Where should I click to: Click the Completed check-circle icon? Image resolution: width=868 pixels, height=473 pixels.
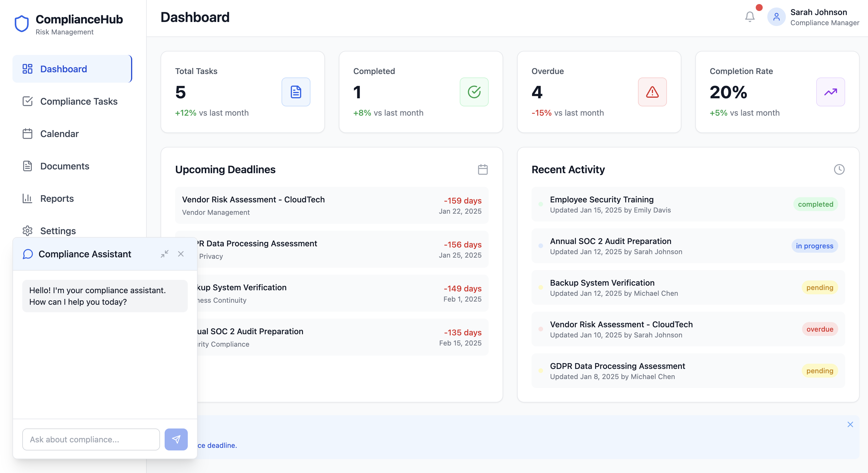tap(474, 92)
